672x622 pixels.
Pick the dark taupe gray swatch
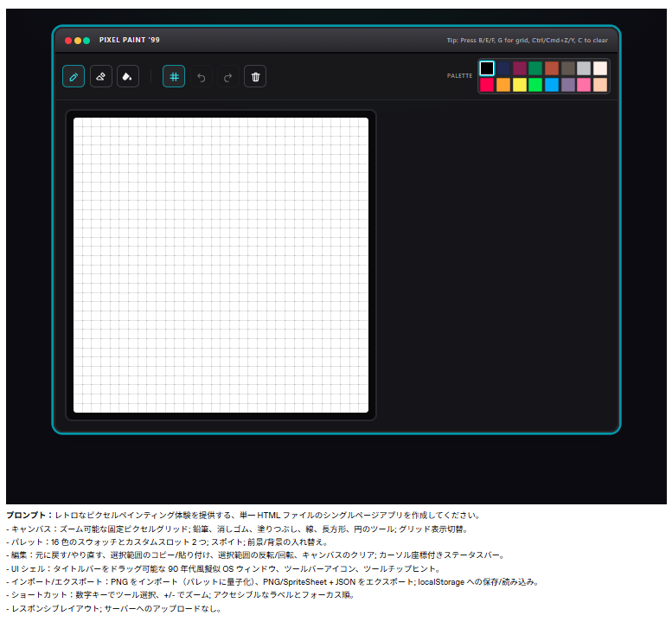(x=568, y=68)
